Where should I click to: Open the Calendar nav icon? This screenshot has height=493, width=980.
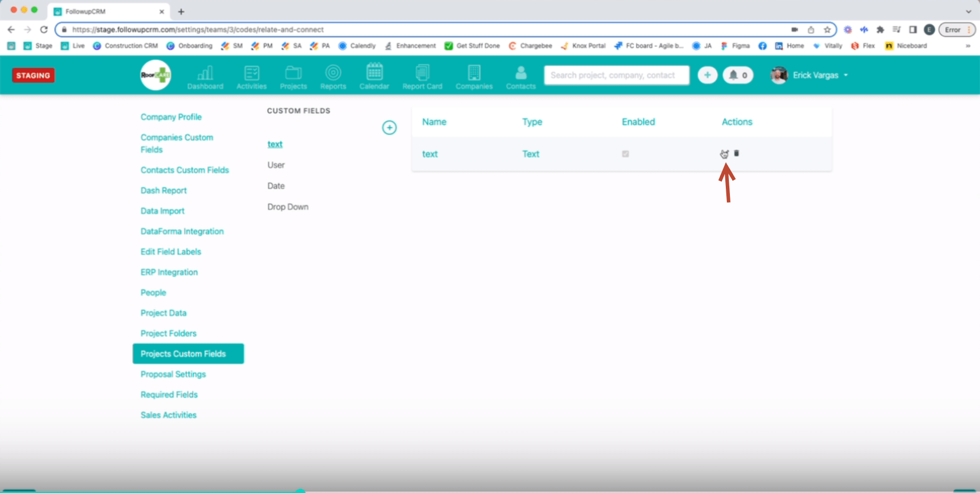coord(374,77)
